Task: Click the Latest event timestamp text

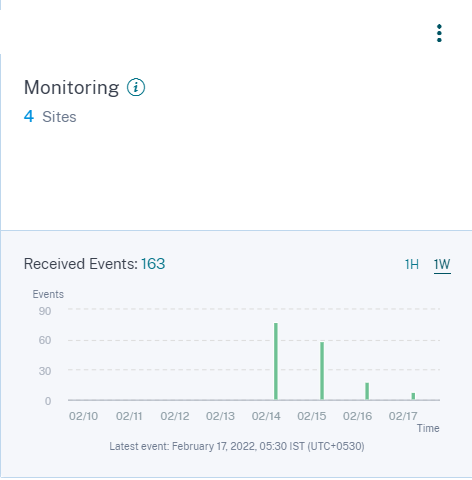Action: (x=237, y=446)
